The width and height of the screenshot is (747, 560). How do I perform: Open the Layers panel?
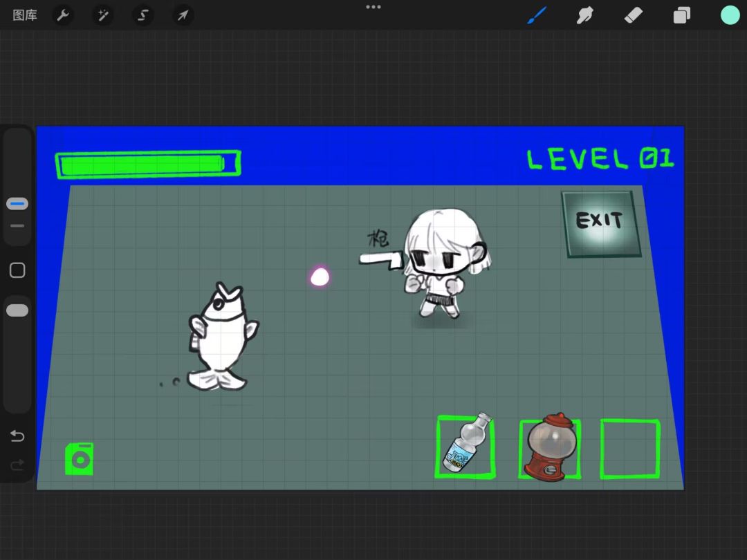tap(682, 15)
